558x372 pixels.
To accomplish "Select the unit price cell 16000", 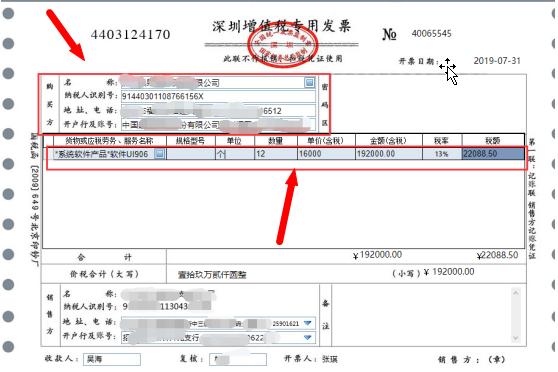I will tap(326, 154).
